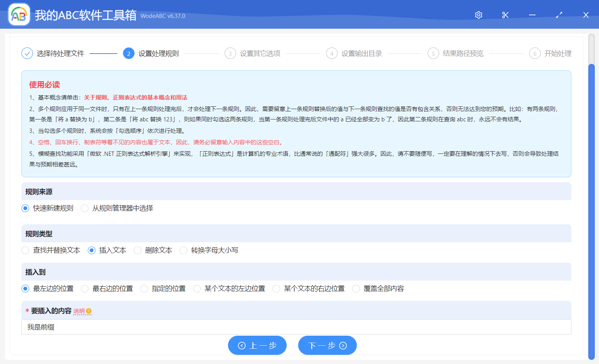Open the 关于规则、正则表达式的基本概念和用法 link
The height and width of the screenshot is (364, 599).
(x=136, y=98)
